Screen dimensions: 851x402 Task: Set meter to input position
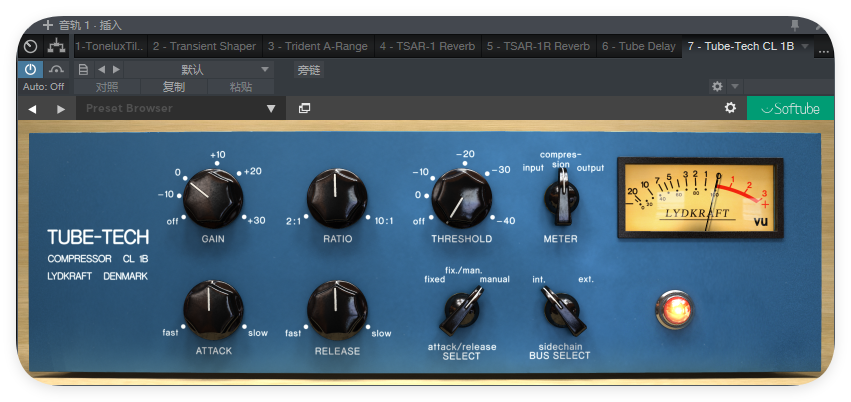click(532, 168)
